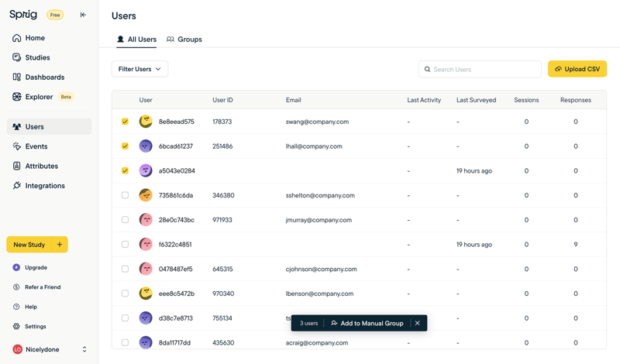
Task: Click the Users icon in sidebar
Action: [x=16, y=127]
